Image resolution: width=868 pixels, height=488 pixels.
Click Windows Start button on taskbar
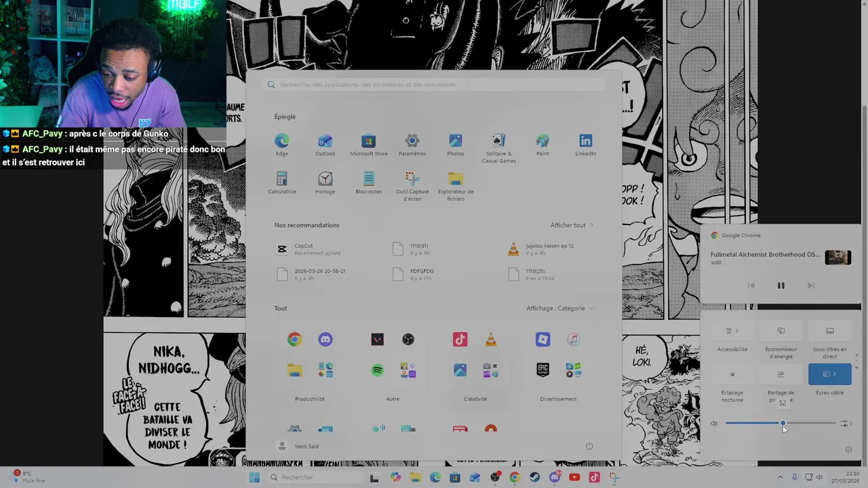[x=254, y=477]
